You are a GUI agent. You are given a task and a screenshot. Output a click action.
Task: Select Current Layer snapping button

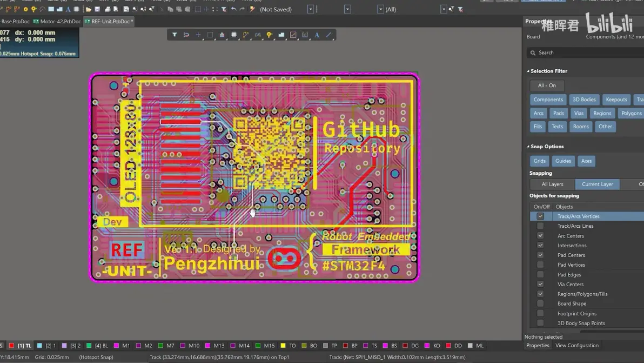pyautogui.click(x=597, y=184)
